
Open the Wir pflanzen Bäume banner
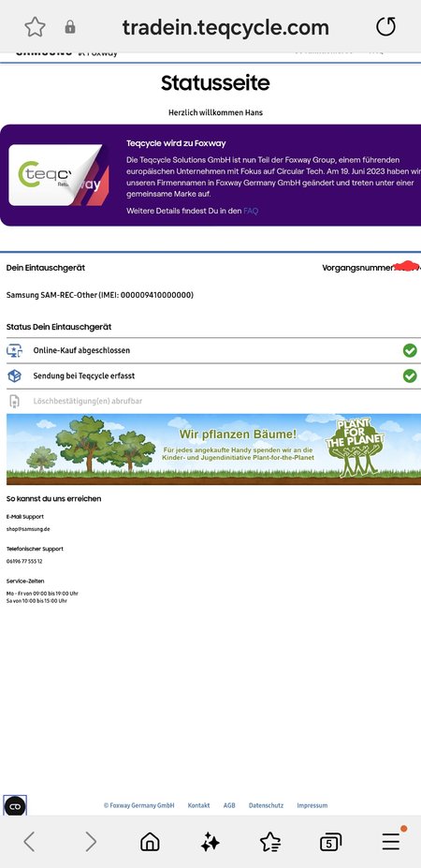tap(213, 449)
